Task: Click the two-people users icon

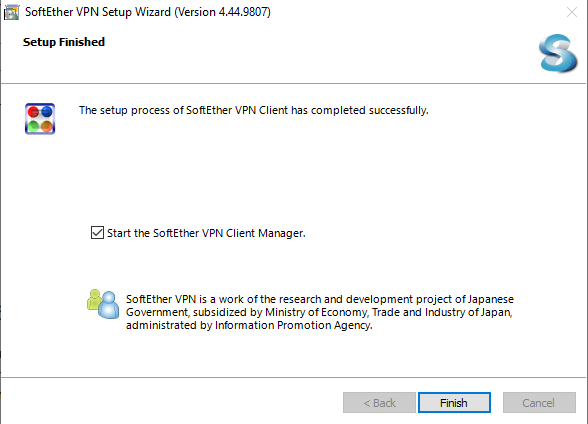Action: pos(103,304)
